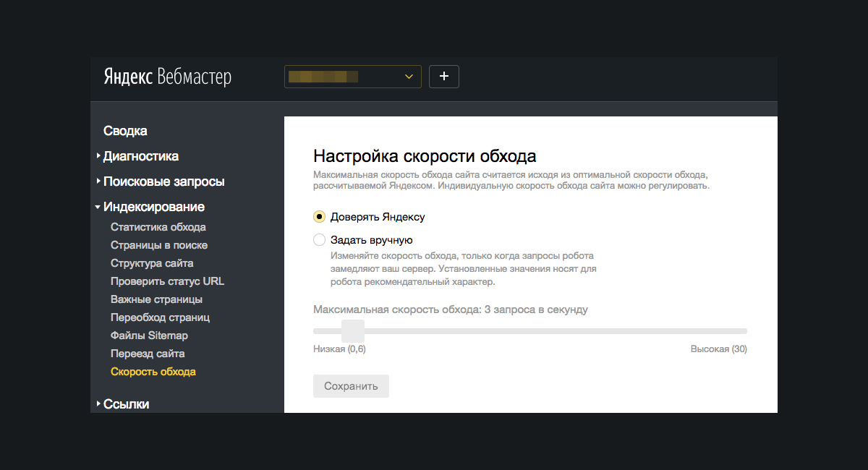Collapse the Индексирование section arrow

click(98, 207)
